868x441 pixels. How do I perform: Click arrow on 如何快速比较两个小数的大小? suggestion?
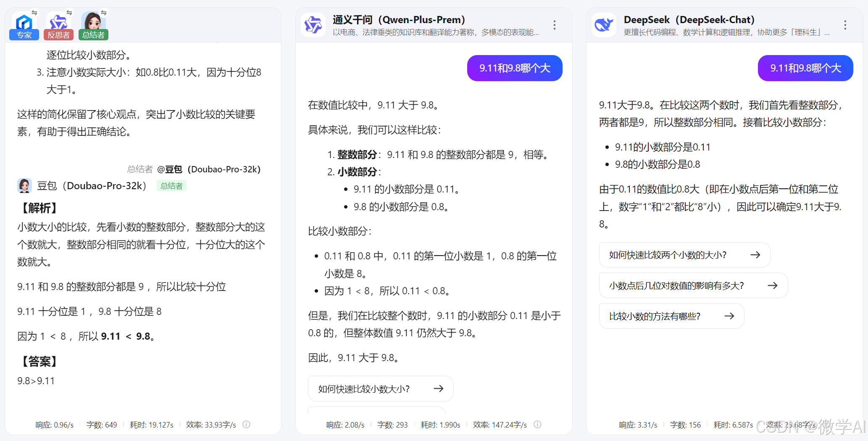755,255
